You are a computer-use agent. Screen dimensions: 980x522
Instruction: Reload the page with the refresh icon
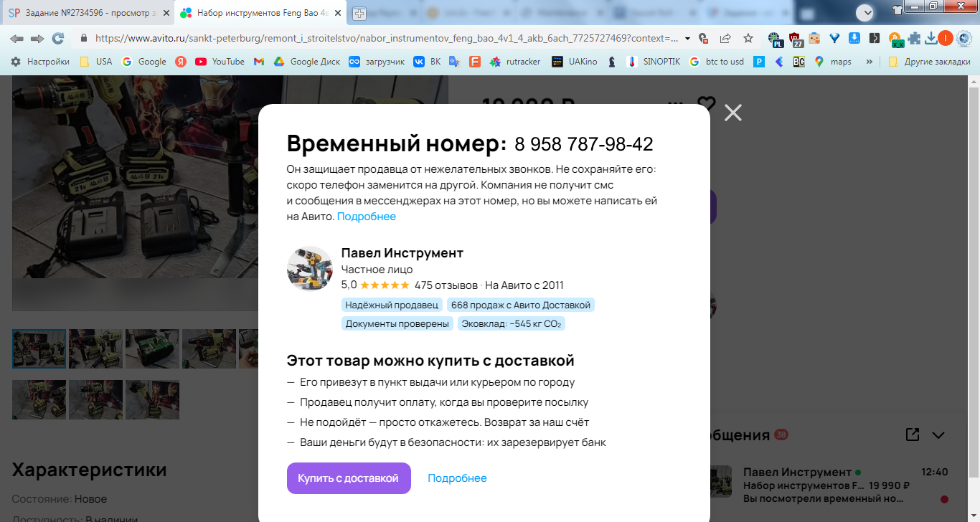pos(58,39)
